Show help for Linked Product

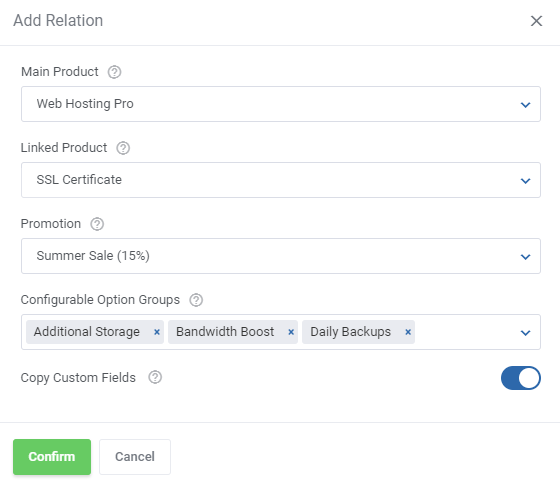123,148
